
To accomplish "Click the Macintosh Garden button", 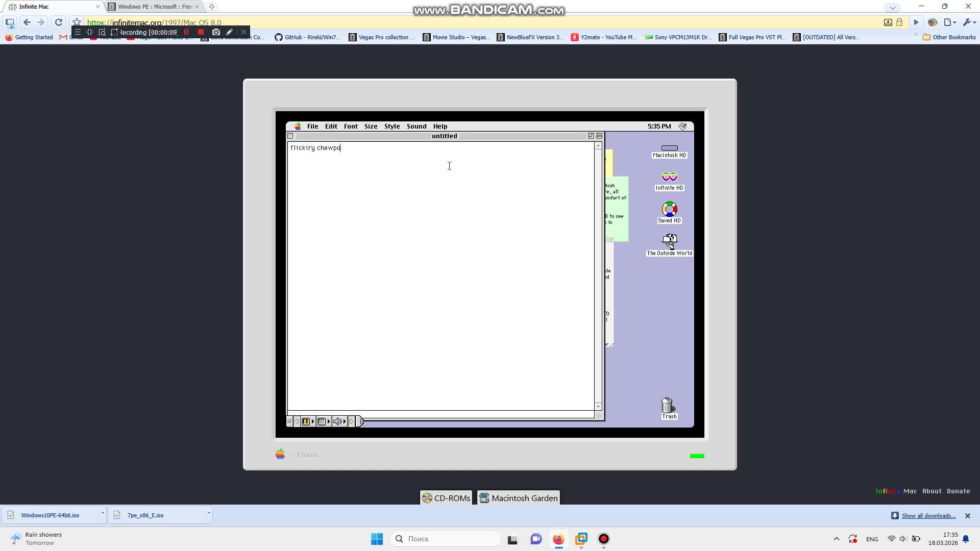I will (x=519, y=498).
